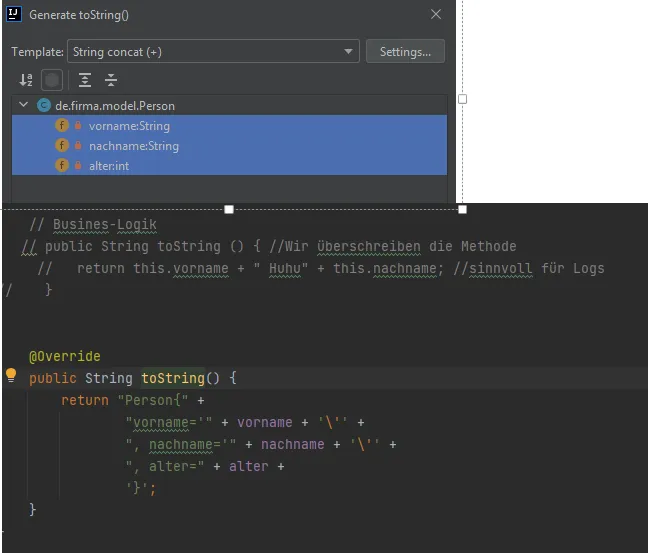Sort members alphabetically
Image resolution: width=648 pixels, height=553 pixels.
(26, 80)
